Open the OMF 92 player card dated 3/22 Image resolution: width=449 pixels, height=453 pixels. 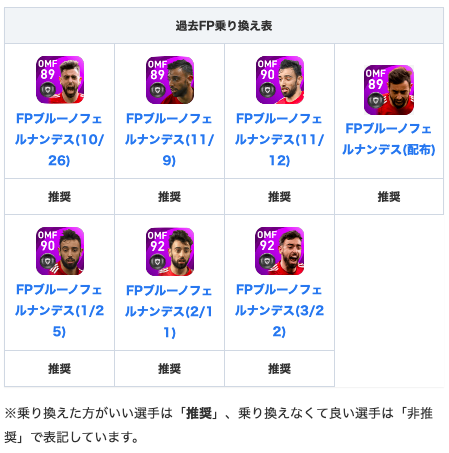coord(279,251)
